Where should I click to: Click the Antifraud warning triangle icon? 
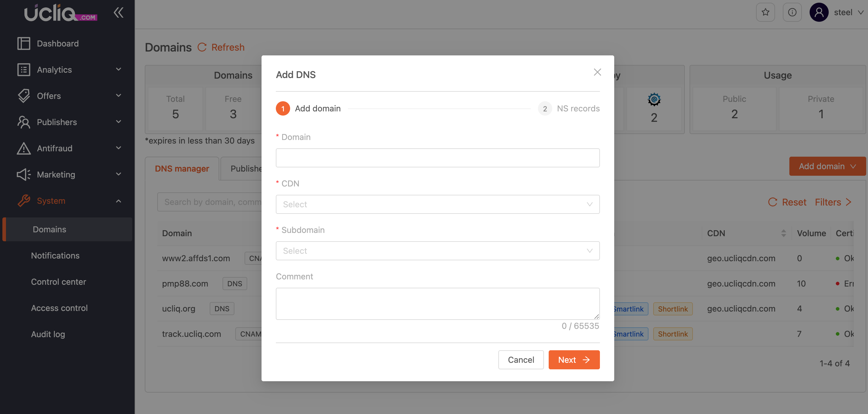(x=24, y=148)
